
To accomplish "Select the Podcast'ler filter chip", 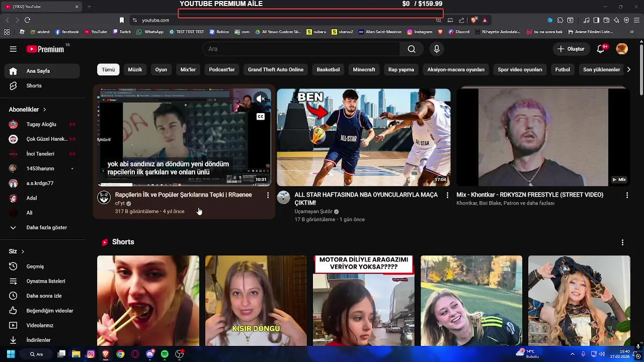I will (222, 70).
